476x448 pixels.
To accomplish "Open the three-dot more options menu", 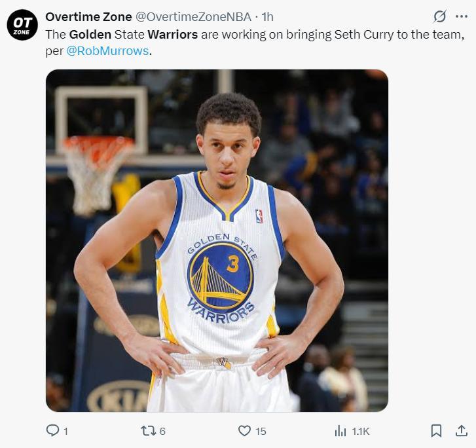I will 462,16.
